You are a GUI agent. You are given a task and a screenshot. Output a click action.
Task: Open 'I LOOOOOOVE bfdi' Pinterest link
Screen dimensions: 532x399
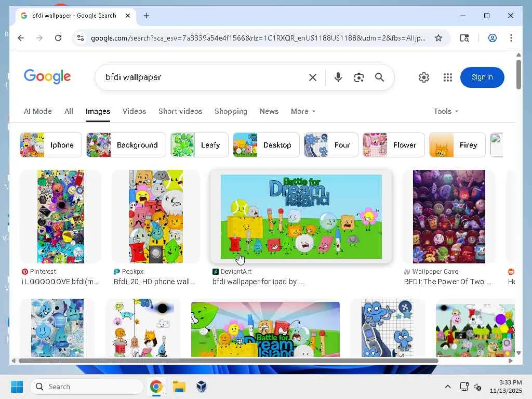(60, 282)
